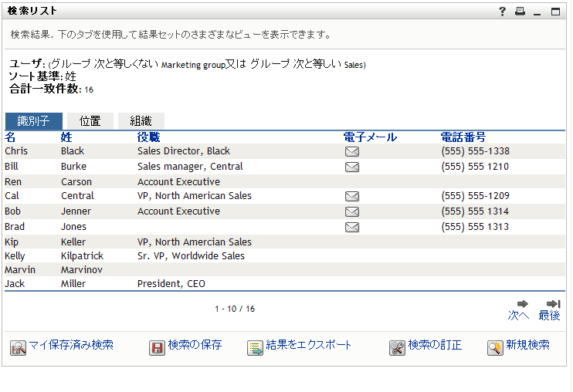Click the help question mark icon
573x392 pixels.
503,11
